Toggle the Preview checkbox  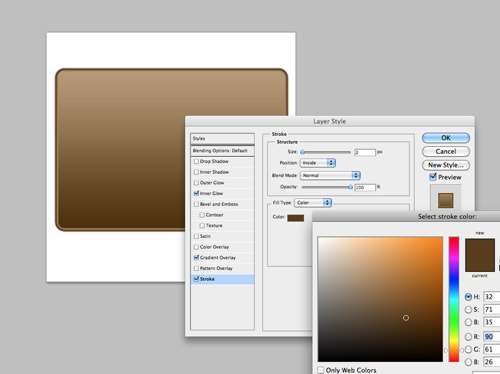433,177
